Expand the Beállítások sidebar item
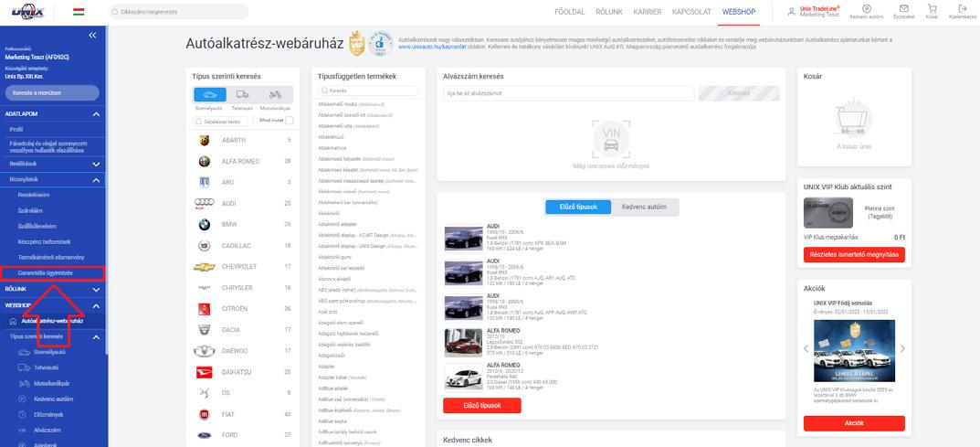980x447 pixels. pos(96,164)
